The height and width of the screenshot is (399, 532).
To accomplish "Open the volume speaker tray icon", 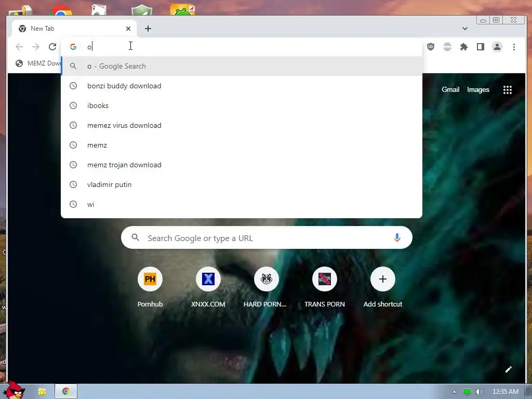I will point(479,392).
